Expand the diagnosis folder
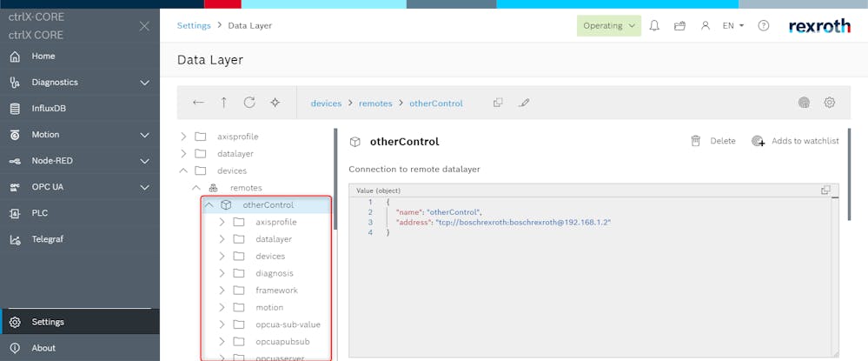868x361 pixels. click(x=222, y=273)
